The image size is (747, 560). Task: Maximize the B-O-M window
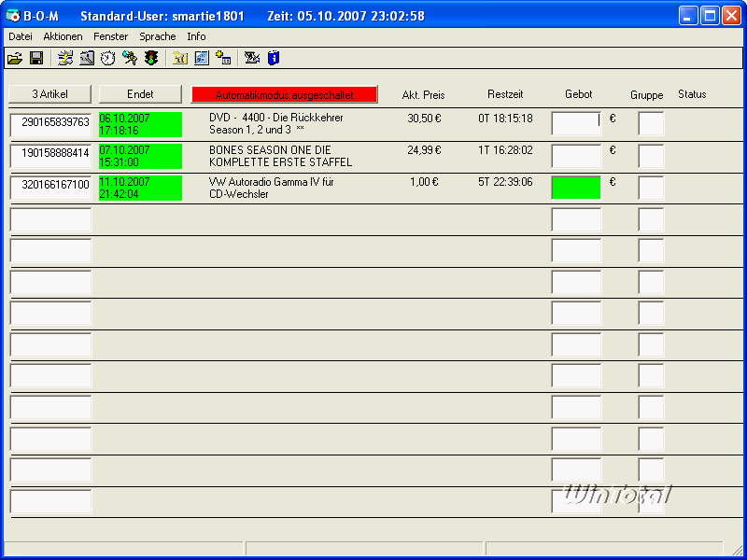point(710,16)
